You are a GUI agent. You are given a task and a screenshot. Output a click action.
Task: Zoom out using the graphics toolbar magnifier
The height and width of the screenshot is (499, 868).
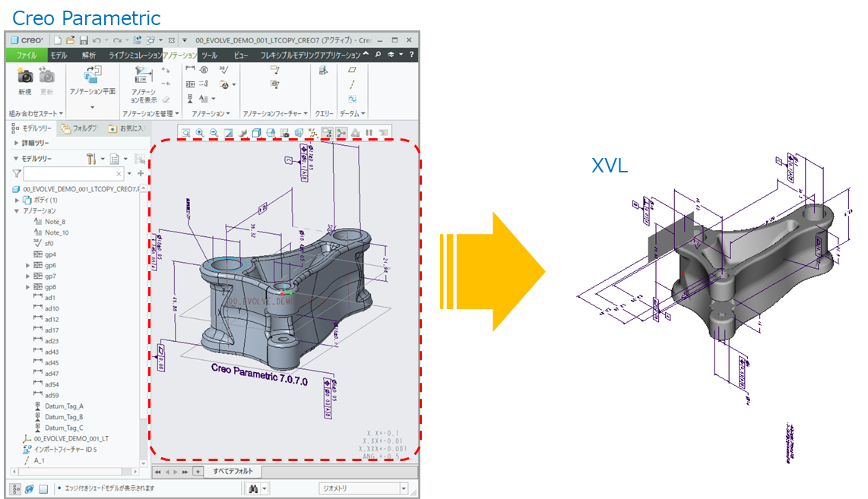[x=214, y=133]
